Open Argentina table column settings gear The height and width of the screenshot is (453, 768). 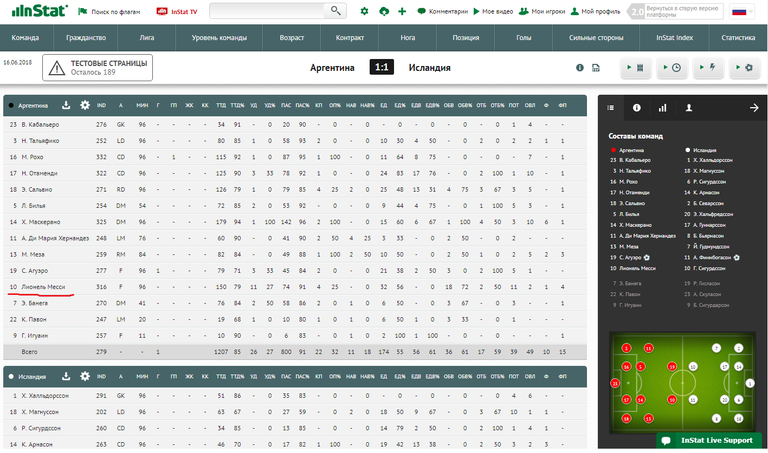85,105
